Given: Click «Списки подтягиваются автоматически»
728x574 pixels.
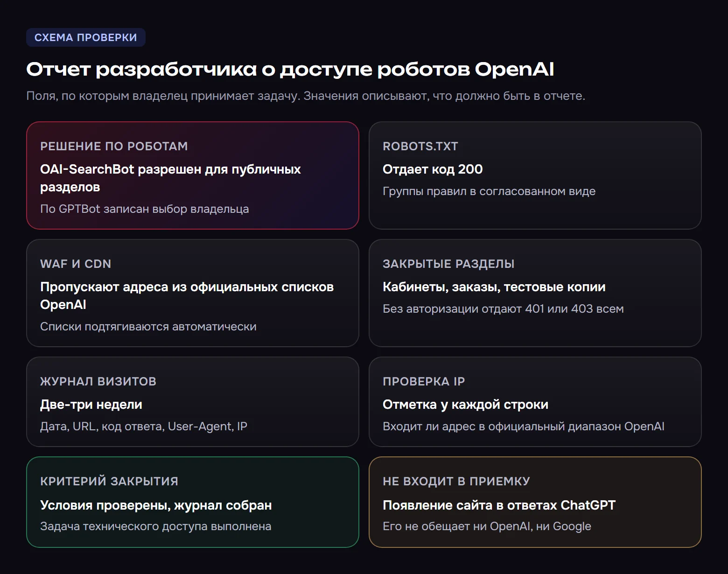Looking at the screenshot, I should tap(148, 326).
